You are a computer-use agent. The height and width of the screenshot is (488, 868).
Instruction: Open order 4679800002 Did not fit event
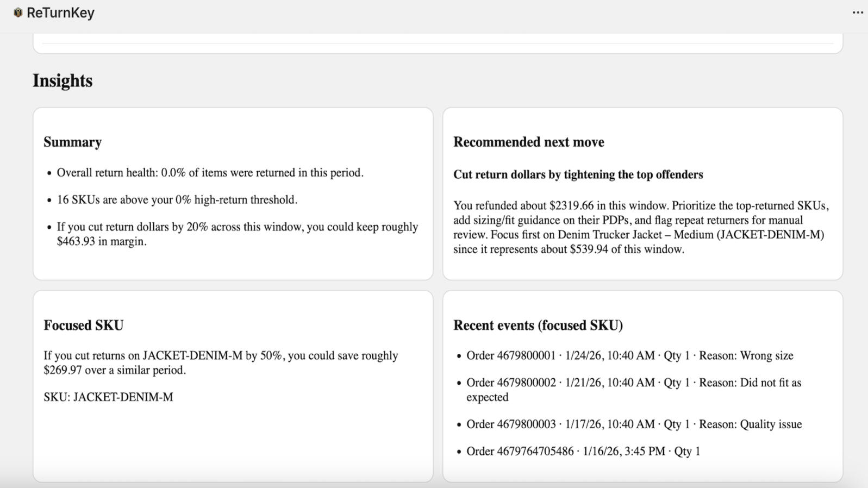click(x=633, y=390)
